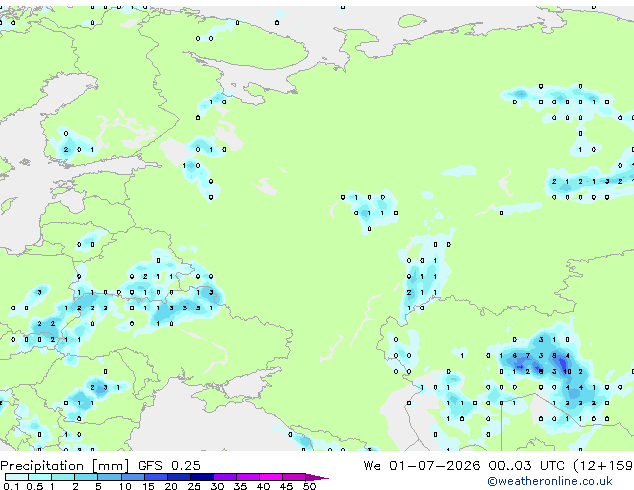
Task: Click the '50' legend scale label
Action: 309,486
